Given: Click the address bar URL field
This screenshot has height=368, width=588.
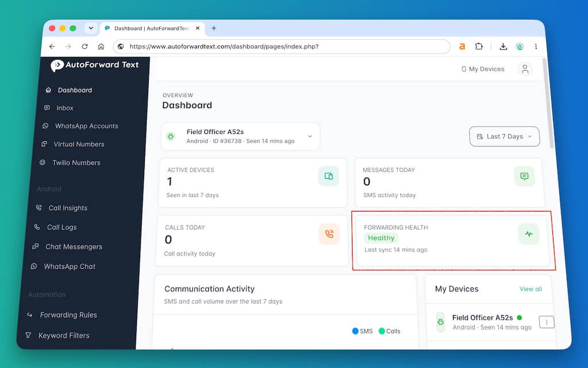Looking at the screenshot, I should tap(281, 47).
